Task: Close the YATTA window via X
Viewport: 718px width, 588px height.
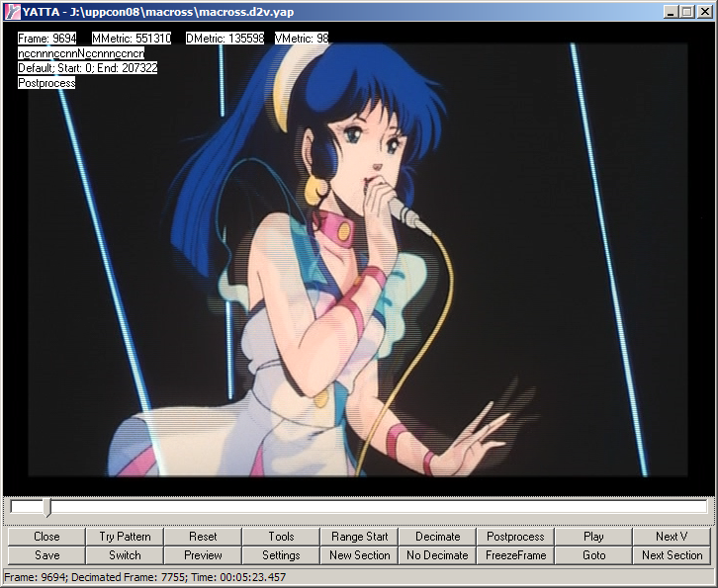Action: pos(704,12)
